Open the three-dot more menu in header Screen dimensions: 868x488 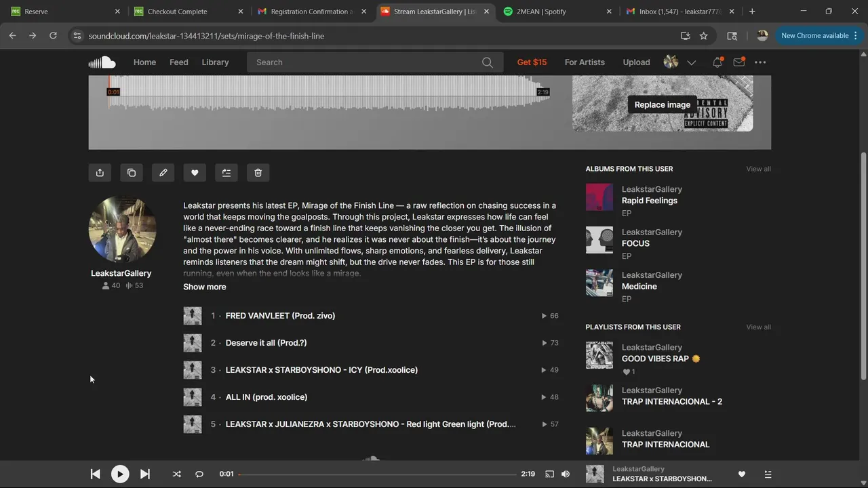[760, 62]
